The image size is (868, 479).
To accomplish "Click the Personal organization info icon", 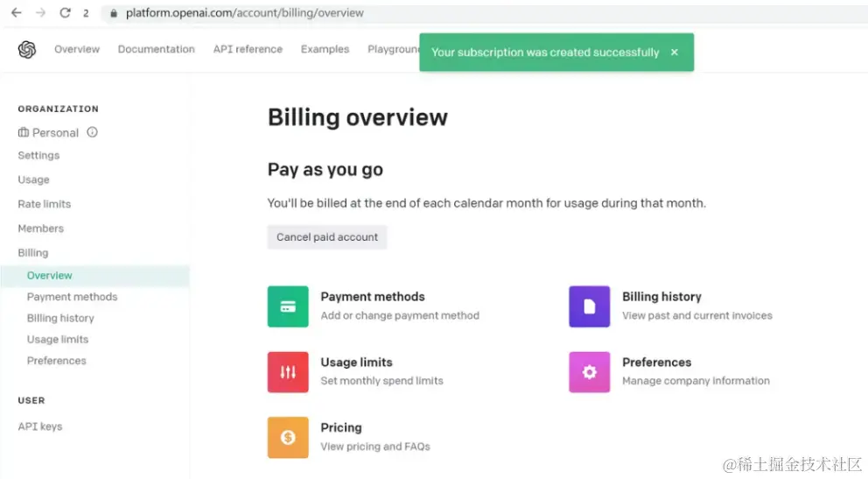I will (93, 132).
